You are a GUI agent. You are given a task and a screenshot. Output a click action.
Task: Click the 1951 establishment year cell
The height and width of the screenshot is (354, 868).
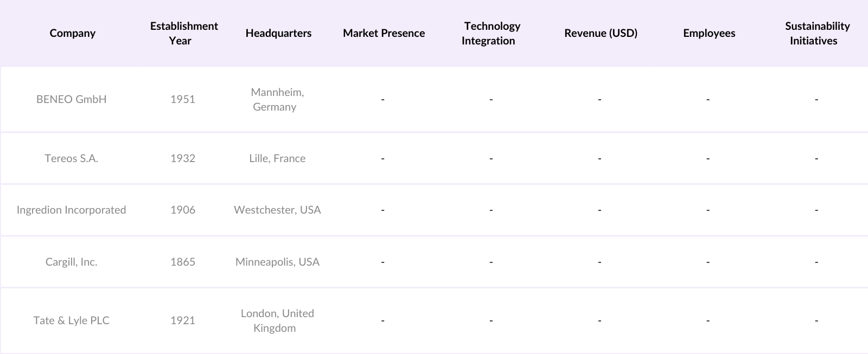183,99
